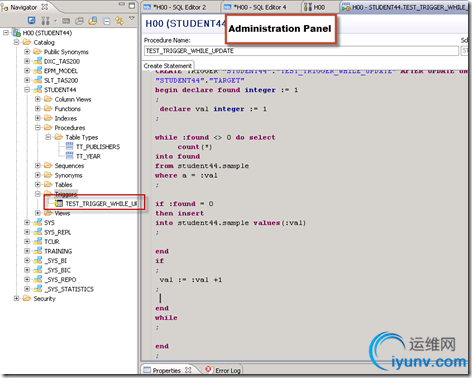The height and width of the screenshot is (378, 472).
Task: Minimize the Navigator panel
Action: pyautogui.click(x=122, y=5)
